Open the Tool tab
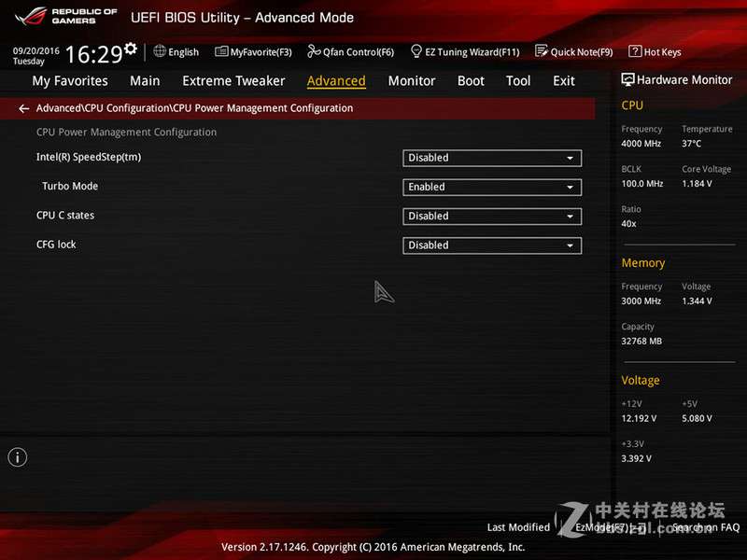 (x=518, y=81)
